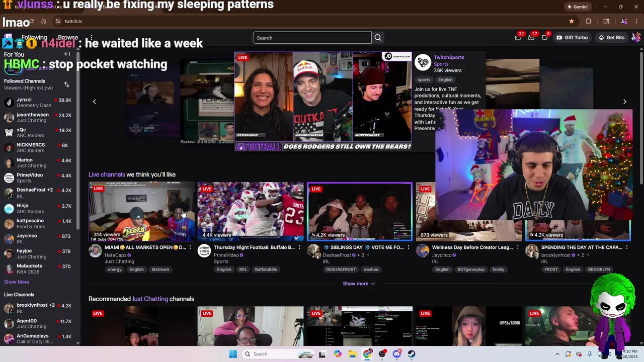The width and height of the screenshot is (644, 362).
Task: Click the magnifier search button
Action: 378,38
